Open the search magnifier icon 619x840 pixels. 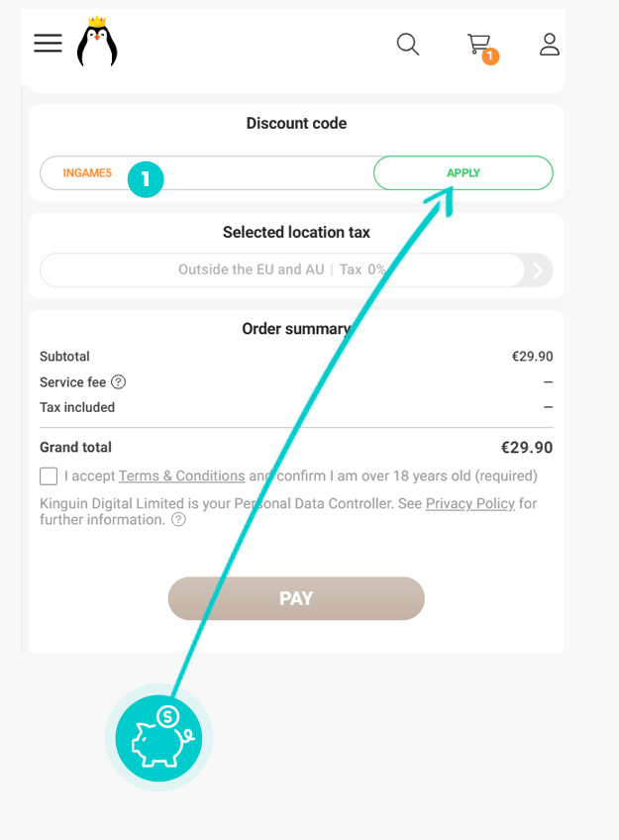tap(408, 44)
